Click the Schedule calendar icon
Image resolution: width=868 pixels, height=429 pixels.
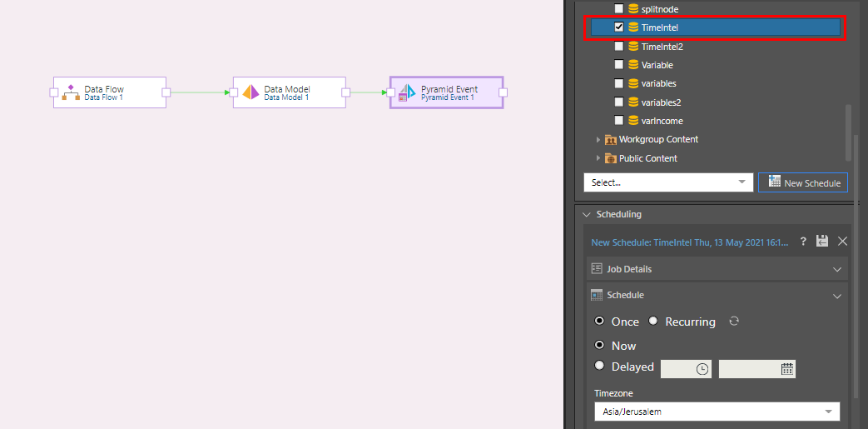pyautogui.click(x=596, y=295)
